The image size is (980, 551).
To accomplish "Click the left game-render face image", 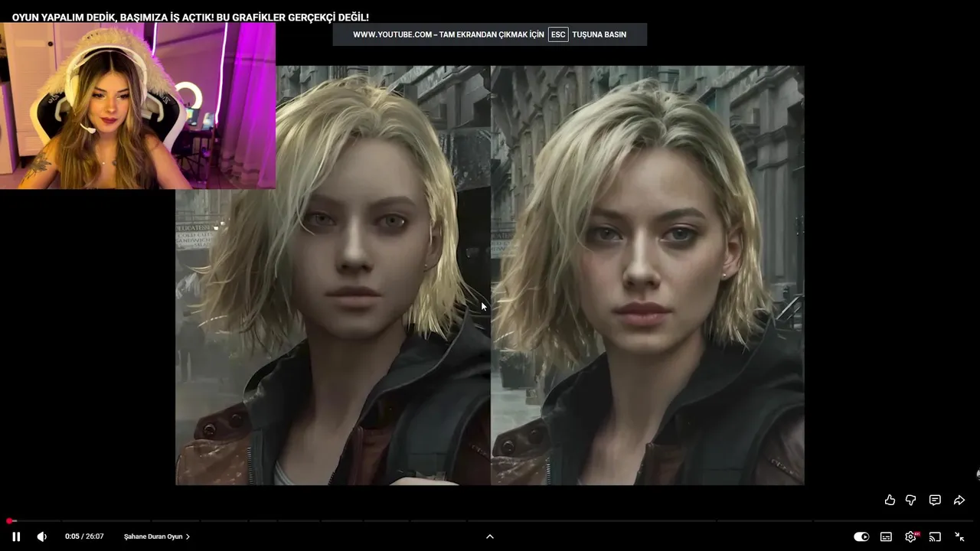I will [x=333, y=275].
